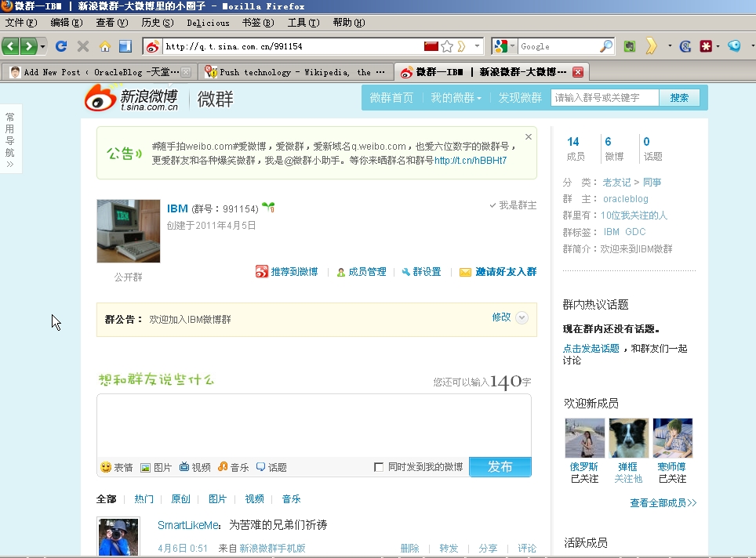Open the 工具 menu
Image resolution: width=756 pixels, height=558 pixels.
303,23
